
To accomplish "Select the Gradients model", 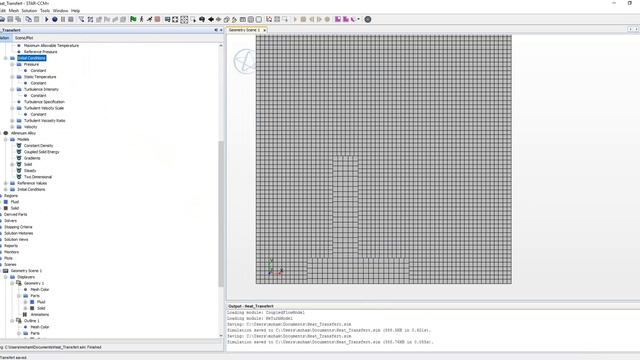I will (x=32, y=158).
